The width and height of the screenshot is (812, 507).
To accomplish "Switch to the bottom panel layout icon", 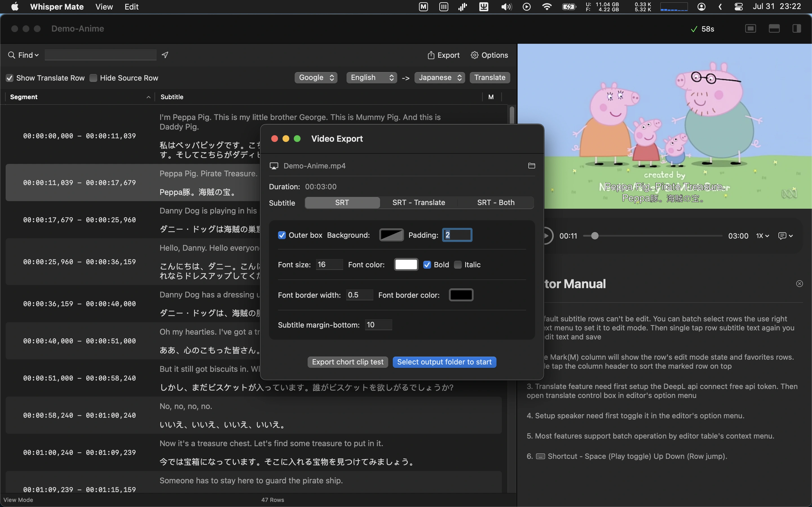I will (x=774, y=28).
